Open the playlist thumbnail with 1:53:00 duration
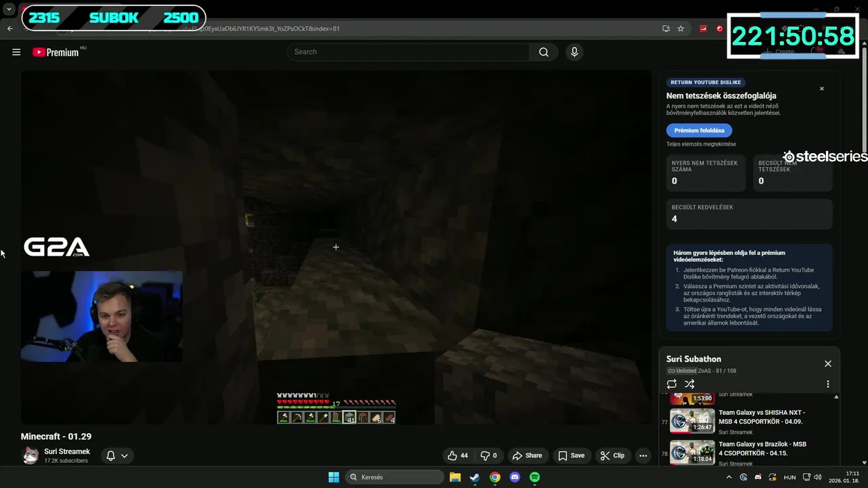The image size is (868, 488). pyautogui.click(x=692, y=399)
